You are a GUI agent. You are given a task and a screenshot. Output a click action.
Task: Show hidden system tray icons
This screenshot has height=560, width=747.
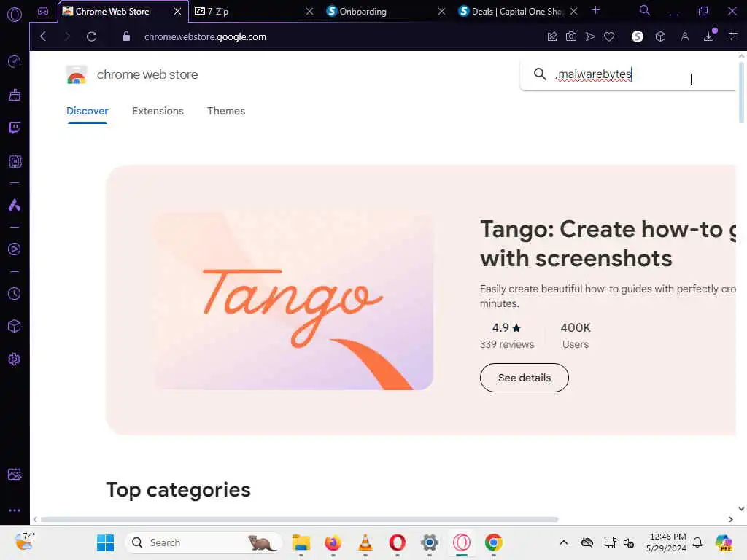[x=564, y=542]
